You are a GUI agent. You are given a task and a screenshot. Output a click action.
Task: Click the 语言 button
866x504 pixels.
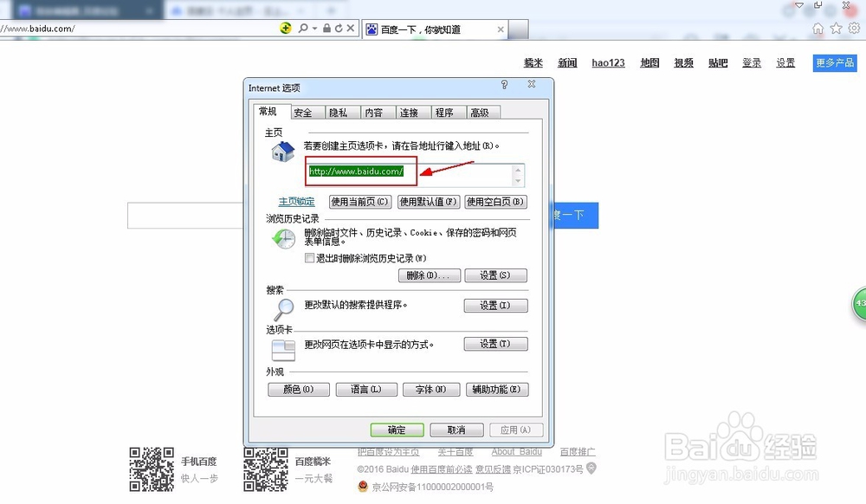366,390
